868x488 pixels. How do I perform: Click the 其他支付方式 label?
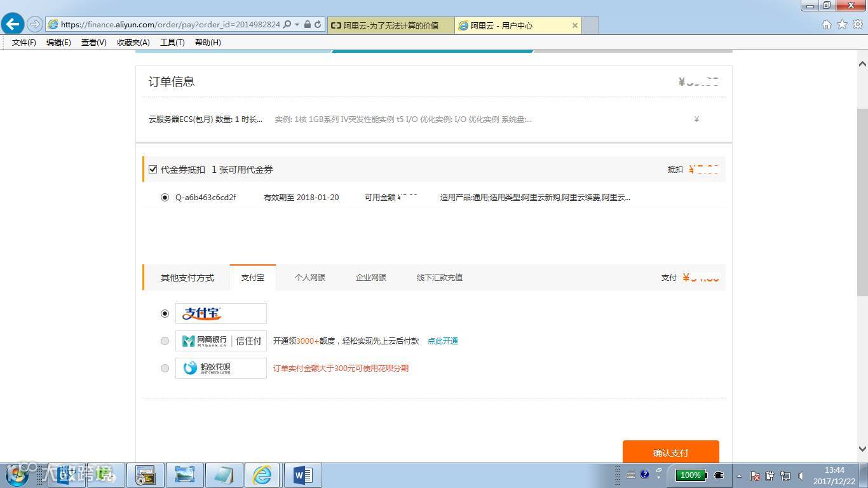[187, 278]
